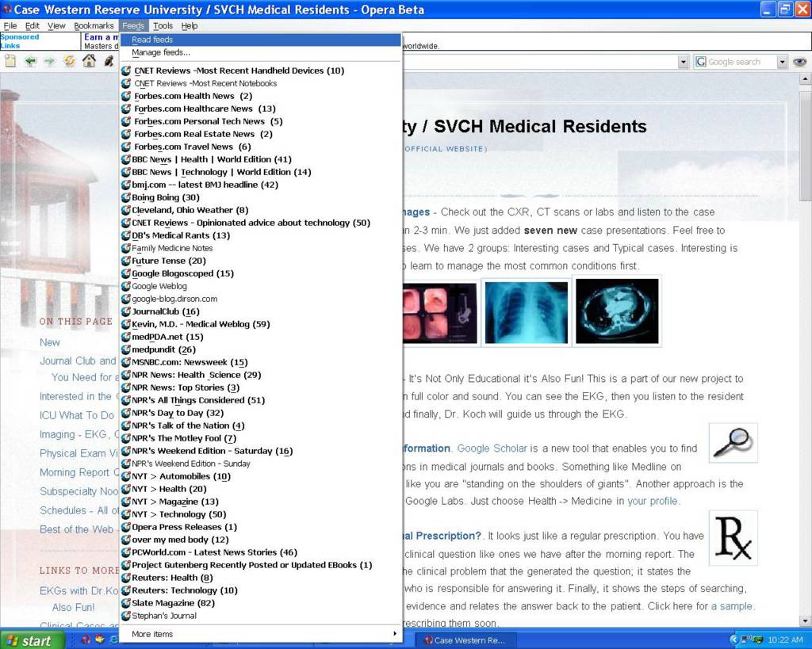
Task: Follow the 'your profile' link
Action: tap(653, 501)
